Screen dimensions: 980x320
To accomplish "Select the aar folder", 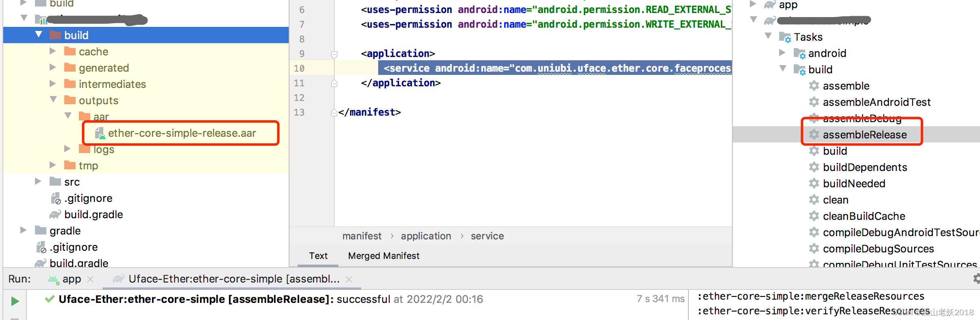I will pyautogui.click(x=101, y=117).
